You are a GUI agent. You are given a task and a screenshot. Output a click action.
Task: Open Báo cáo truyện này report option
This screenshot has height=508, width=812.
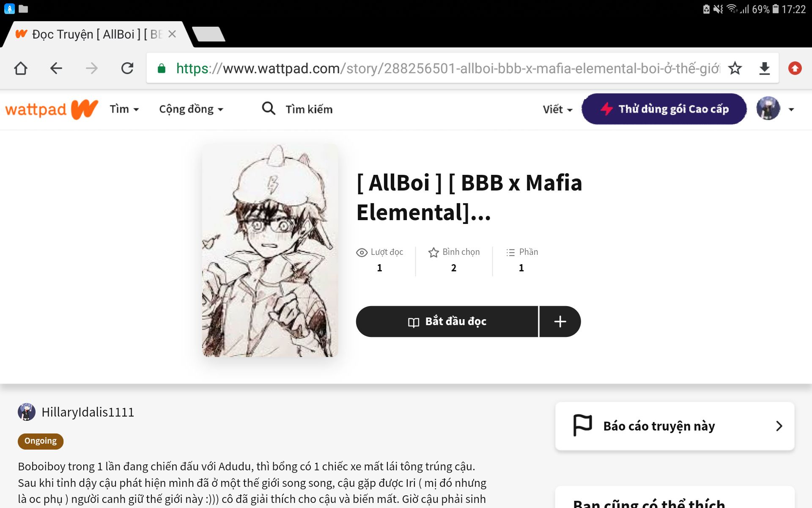coord(675,426)
